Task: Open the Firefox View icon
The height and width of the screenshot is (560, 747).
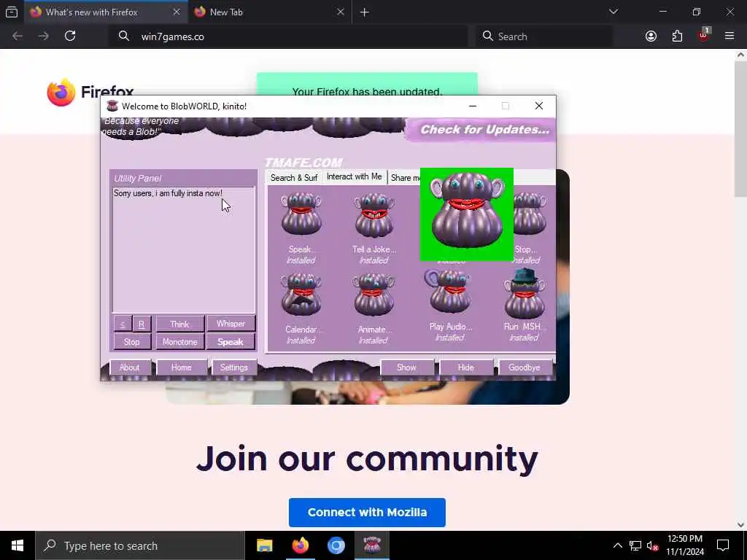Action: 12,12
